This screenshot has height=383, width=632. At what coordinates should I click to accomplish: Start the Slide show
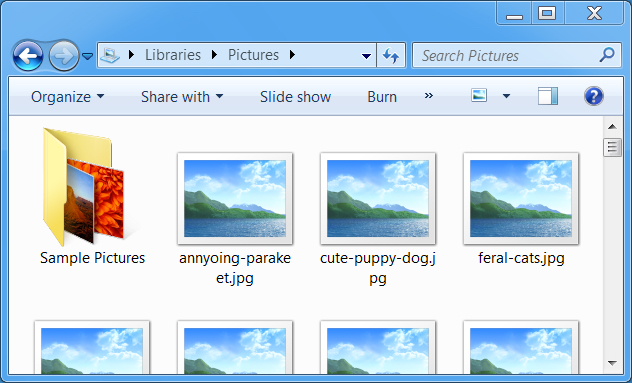[x=295, y=97]
